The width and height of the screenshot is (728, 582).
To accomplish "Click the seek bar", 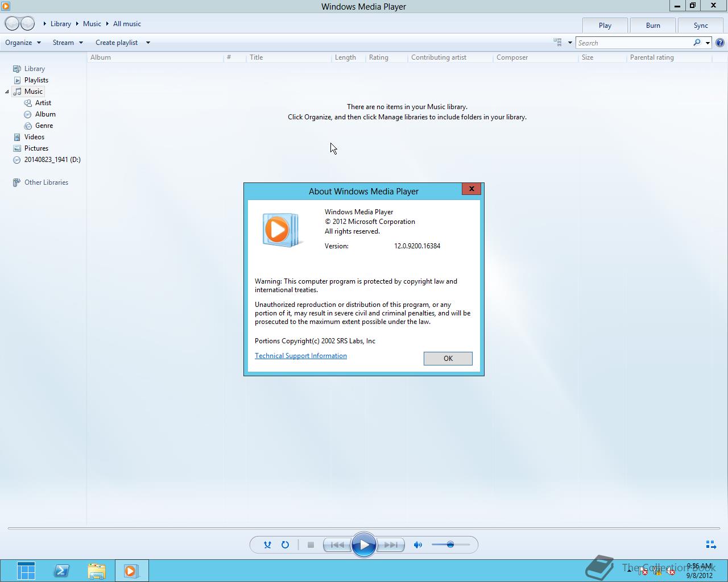I will 364,529.
